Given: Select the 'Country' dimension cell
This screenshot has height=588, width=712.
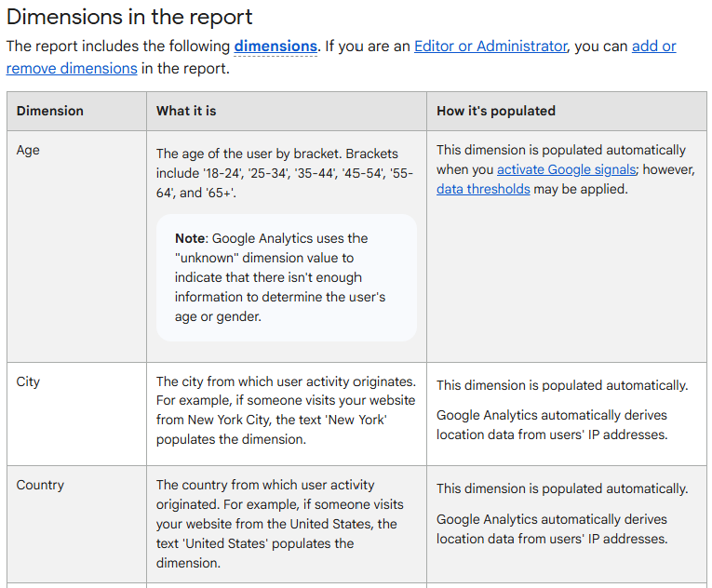Looking at the screenshot, I should (x=40, y=485).
